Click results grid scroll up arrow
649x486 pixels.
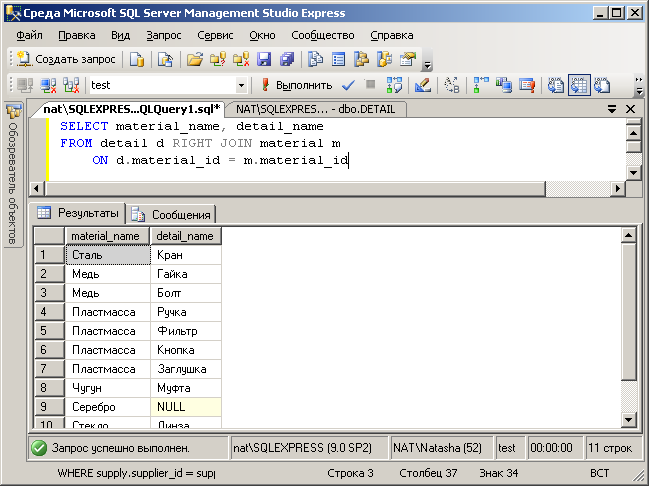click(x=629, y=235)
